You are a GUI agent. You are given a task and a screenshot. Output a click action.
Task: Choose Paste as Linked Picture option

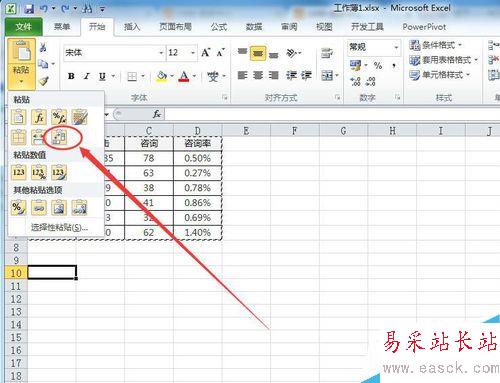(79, 207)
